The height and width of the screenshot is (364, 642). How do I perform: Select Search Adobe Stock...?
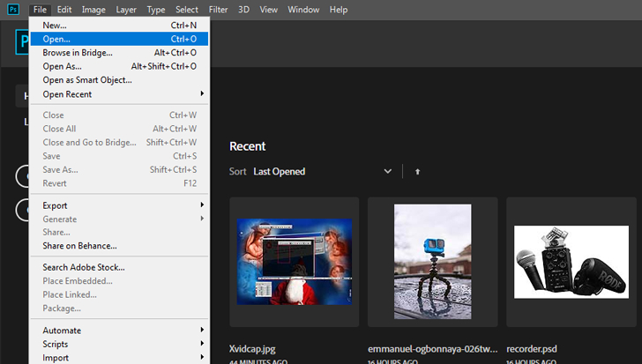(x=120, y=267)
